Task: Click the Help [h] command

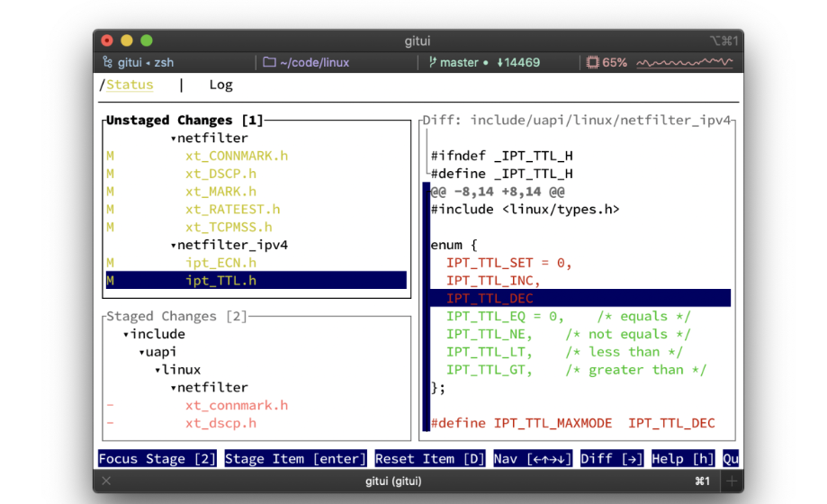Action: 683,459
